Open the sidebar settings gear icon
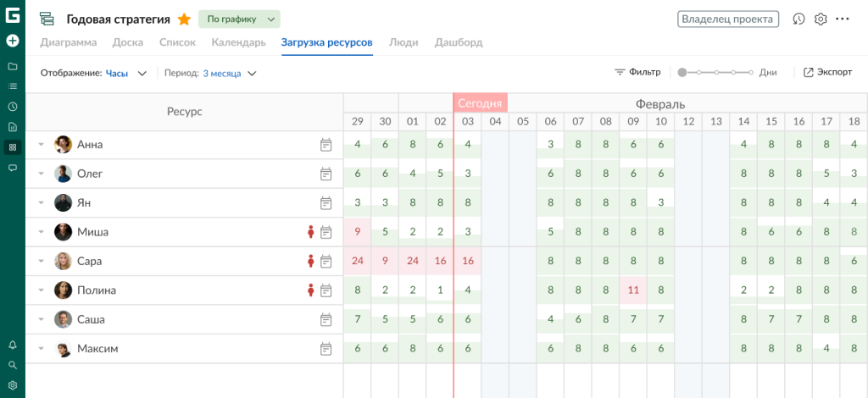 click(x=12, y=385)
